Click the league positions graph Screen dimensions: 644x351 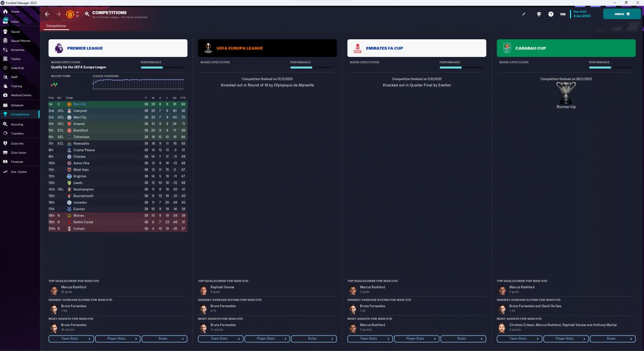[138, 84]
